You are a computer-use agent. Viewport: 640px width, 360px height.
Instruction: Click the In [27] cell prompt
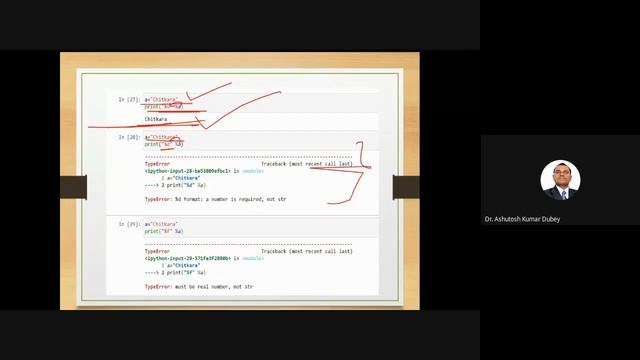(129, 100)
